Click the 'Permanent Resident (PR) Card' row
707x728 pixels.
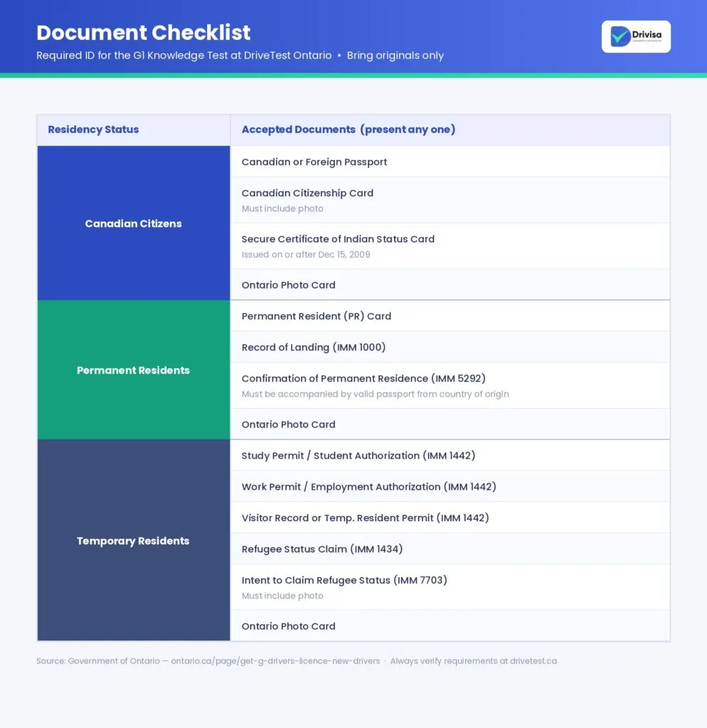[450, 316]
